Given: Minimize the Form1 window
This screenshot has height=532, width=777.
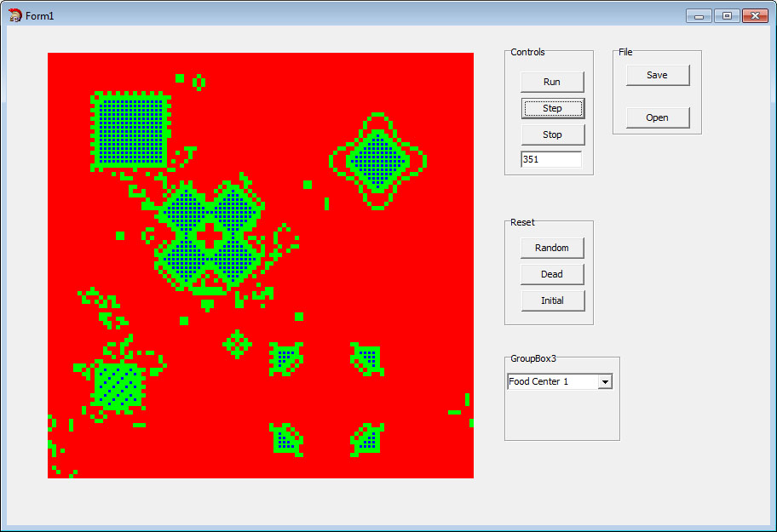Looking at the screenshot, I should tap(699, 16).
